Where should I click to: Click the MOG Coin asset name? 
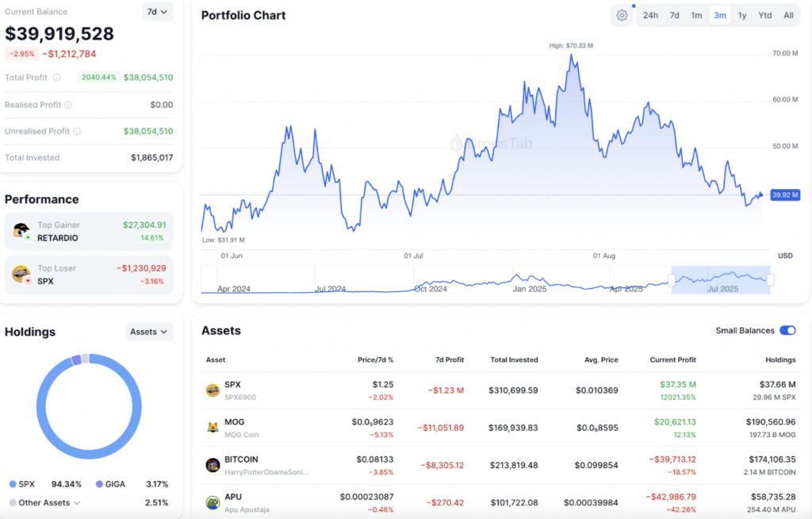(x=241, y=435)
